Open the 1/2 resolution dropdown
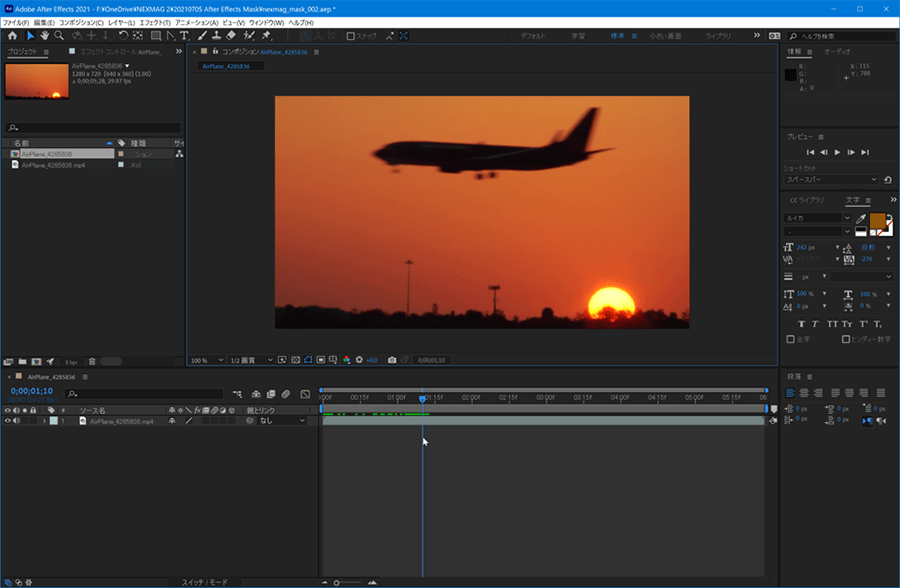 253,360
